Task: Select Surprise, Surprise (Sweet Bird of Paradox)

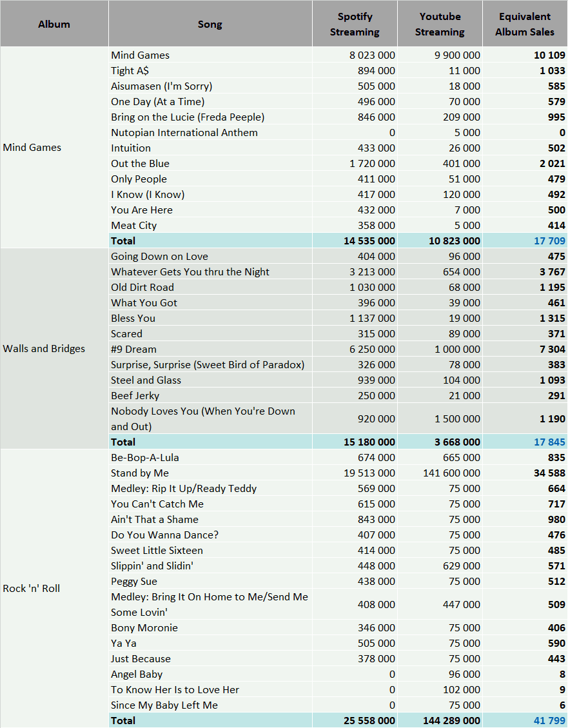Action: point(210,364)
